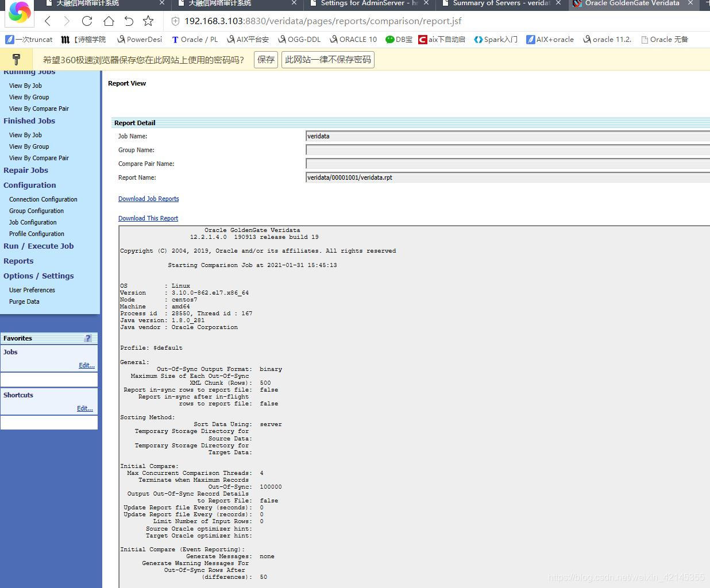Open the aix下自动启 bookmark
The width and height of the screenshot is (710, 588).
point(442,40)
